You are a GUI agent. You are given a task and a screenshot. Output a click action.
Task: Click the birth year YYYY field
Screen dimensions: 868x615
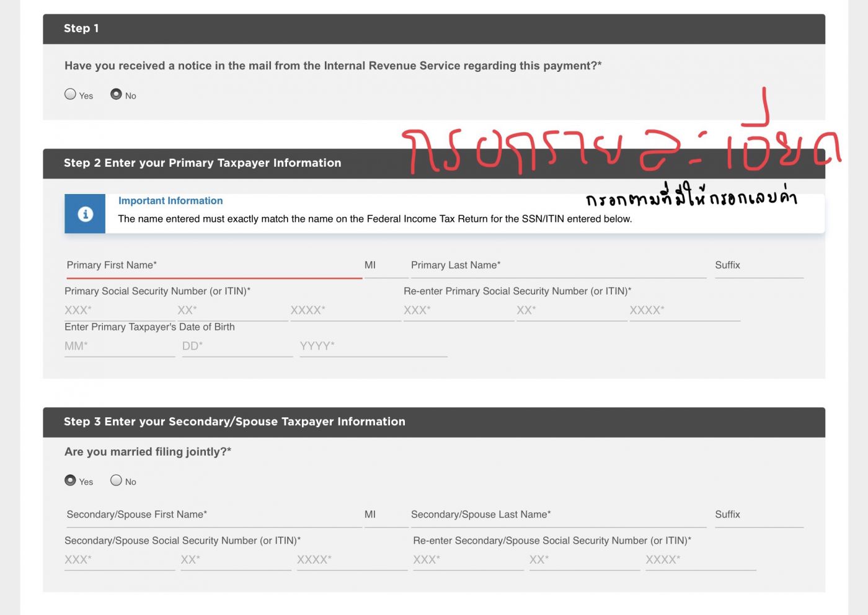373,346
